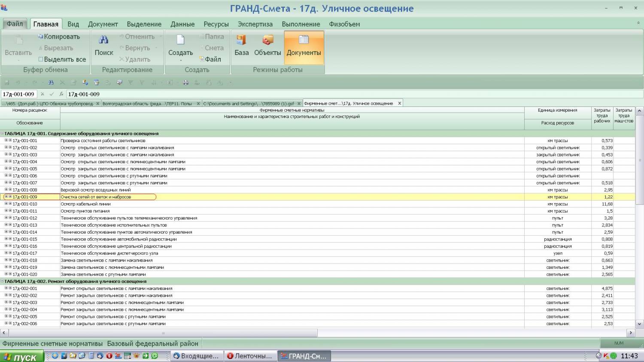Switch to the Документ ribbon tab
Image resolution: width=644 pixels, height=362 pixels.
coord(103,24)
